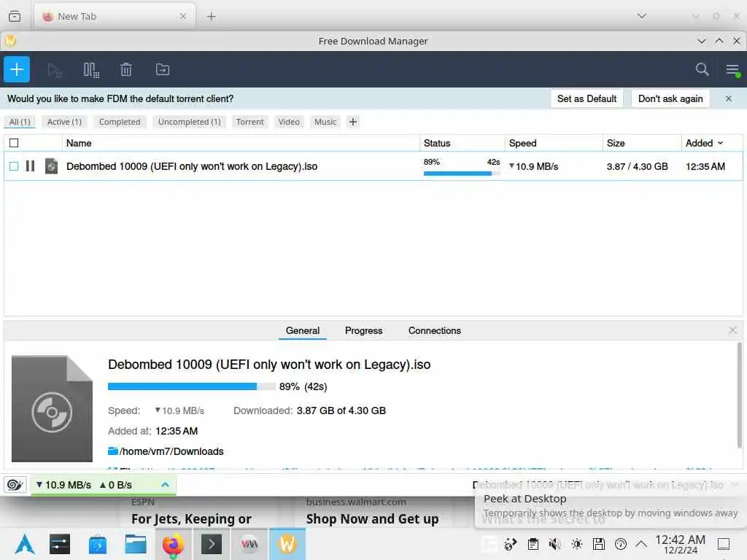Select the Completed filter tab
This screenshot has width=747, height=560.
tap(120, 122)
